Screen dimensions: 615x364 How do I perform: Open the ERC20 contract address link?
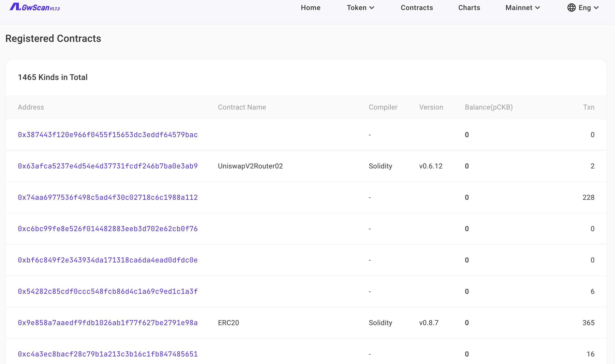click(x=107, y=323)
